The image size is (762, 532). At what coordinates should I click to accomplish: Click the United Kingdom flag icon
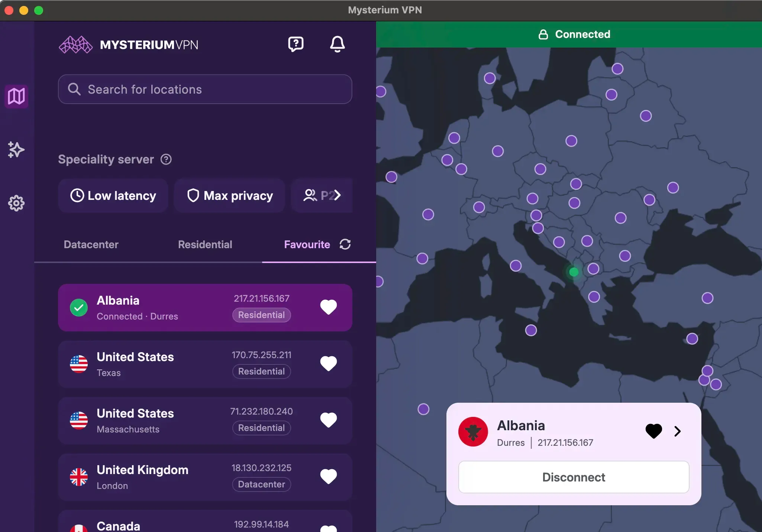(79, 477)
